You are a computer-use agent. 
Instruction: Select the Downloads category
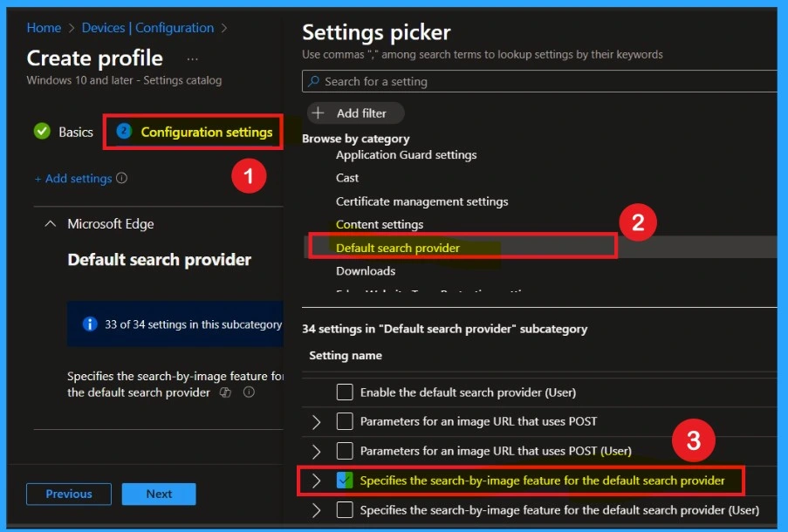pyautogui.click(x=366, y=270)
